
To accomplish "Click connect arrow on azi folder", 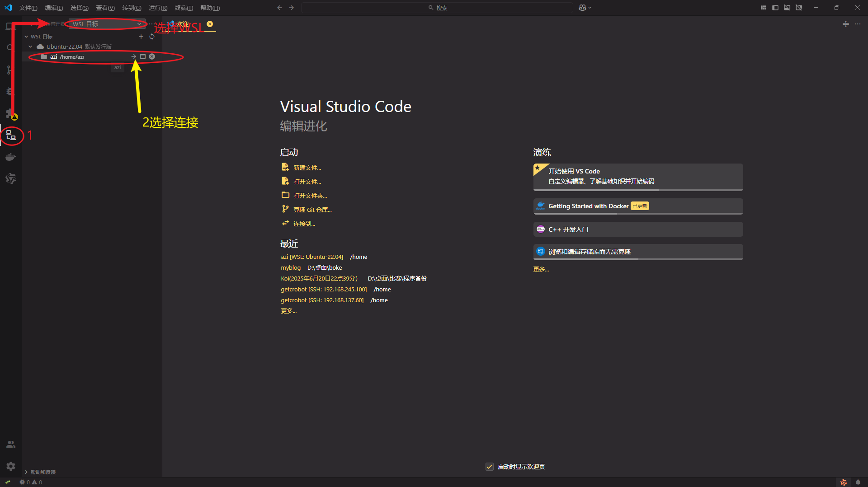I will pos(133,57).
